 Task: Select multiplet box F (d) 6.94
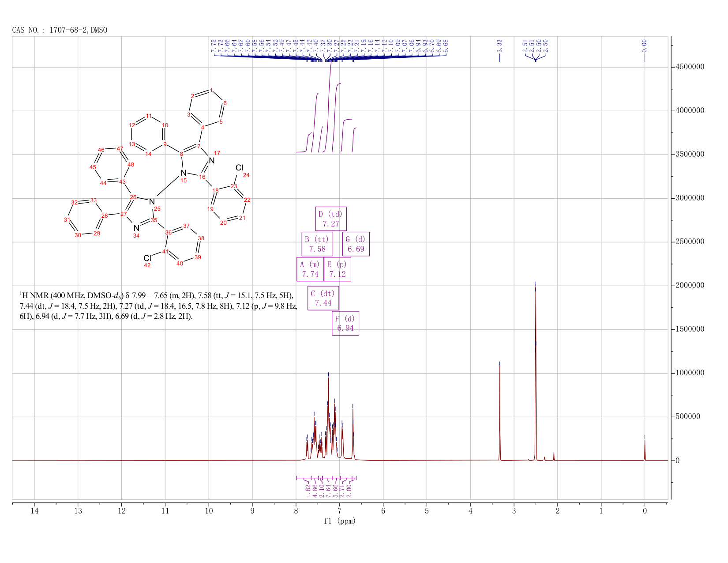[x=345, y=323]
